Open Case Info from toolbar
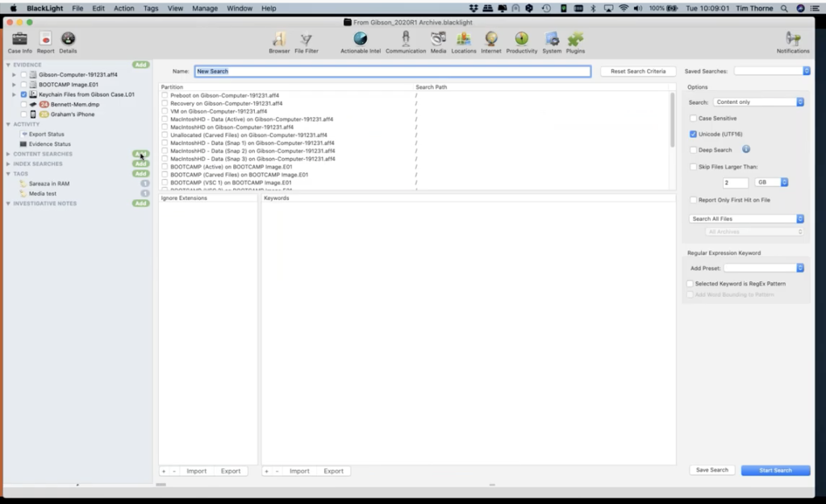 19,42
